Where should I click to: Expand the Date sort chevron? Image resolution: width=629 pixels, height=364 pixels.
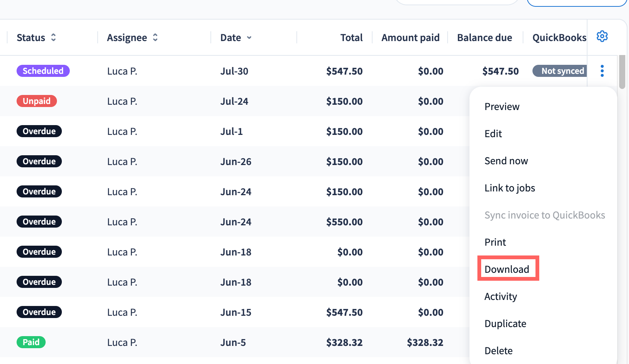(x=249, y=38)
